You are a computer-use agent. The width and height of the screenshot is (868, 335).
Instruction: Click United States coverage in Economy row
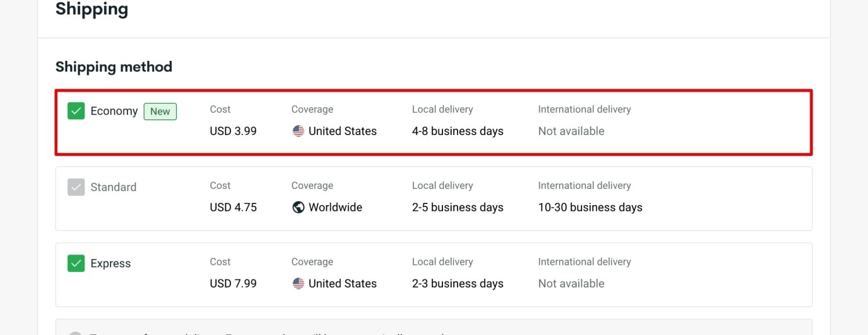[343, 131]
